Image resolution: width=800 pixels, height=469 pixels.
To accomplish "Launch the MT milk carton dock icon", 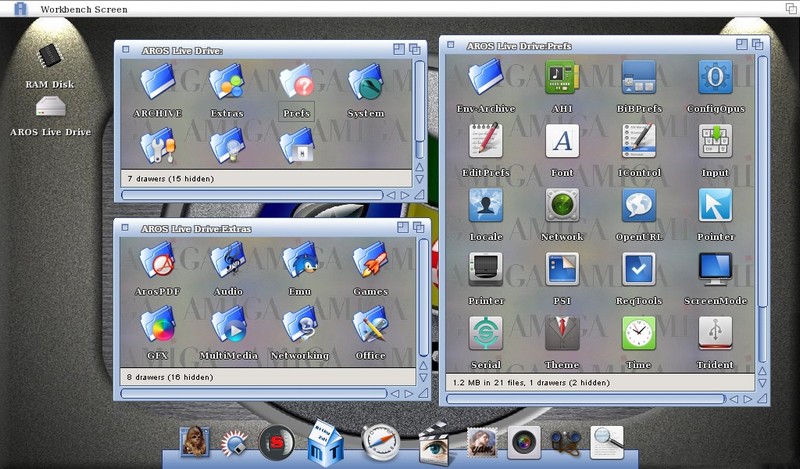I will (x=326, y=443).
